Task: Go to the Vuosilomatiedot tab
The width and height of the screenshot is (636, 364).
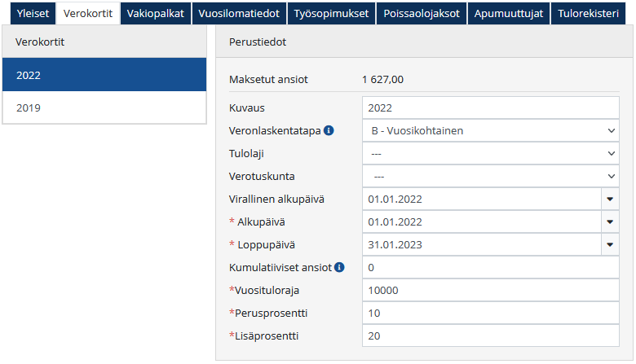Action: pyautogui.click(x=240, y=13)
